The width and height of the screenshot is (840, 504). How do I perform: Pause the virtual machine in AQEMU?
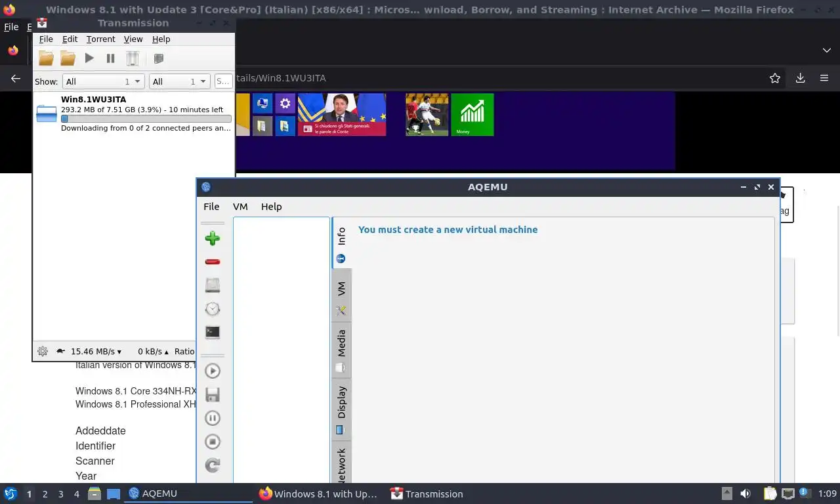pyautogui.click(x=212, y=418)
